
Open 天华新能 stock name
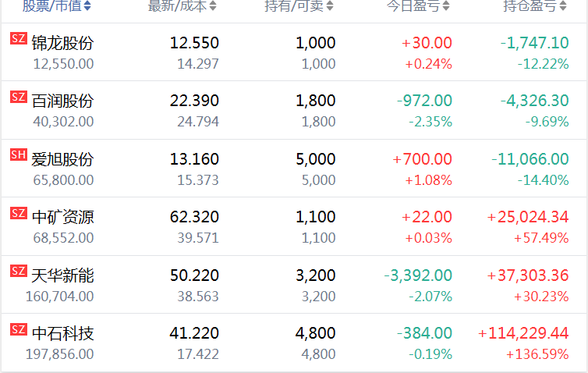(62, 275)
